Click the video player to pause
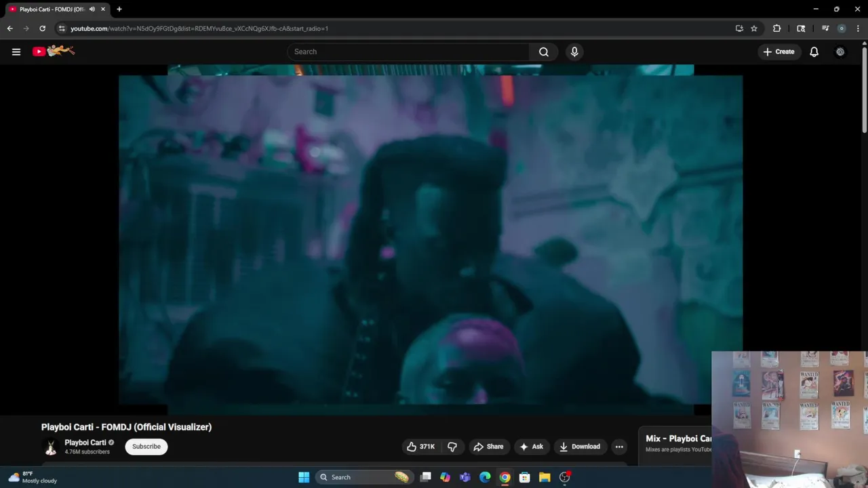Viewport: 868px width, 488px height. [x=431, y=239]
